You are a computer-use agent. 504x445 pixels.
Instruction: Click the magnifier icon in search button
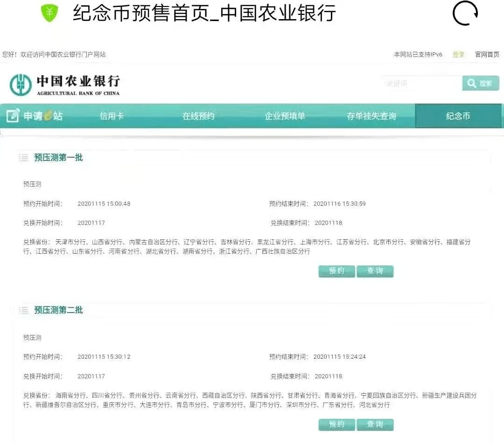pos(471,83)
